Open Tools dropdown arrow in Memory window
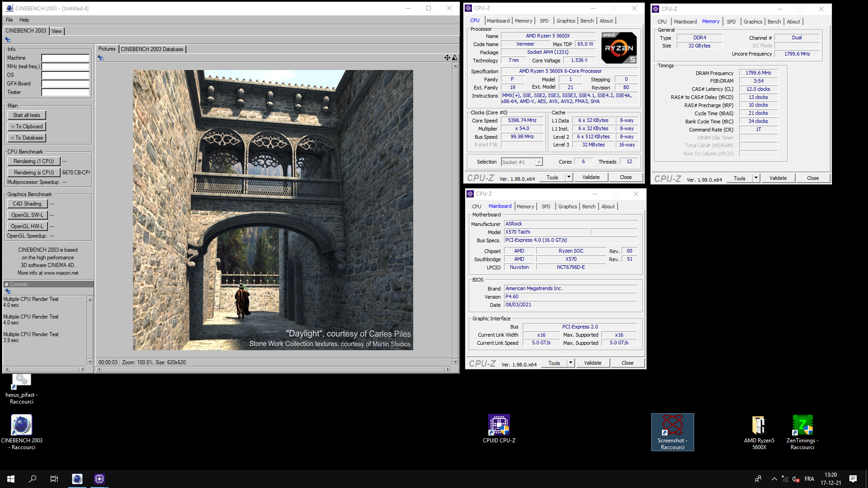The width and height of the screenshot is (868, 488). click(x=756, y=178)
